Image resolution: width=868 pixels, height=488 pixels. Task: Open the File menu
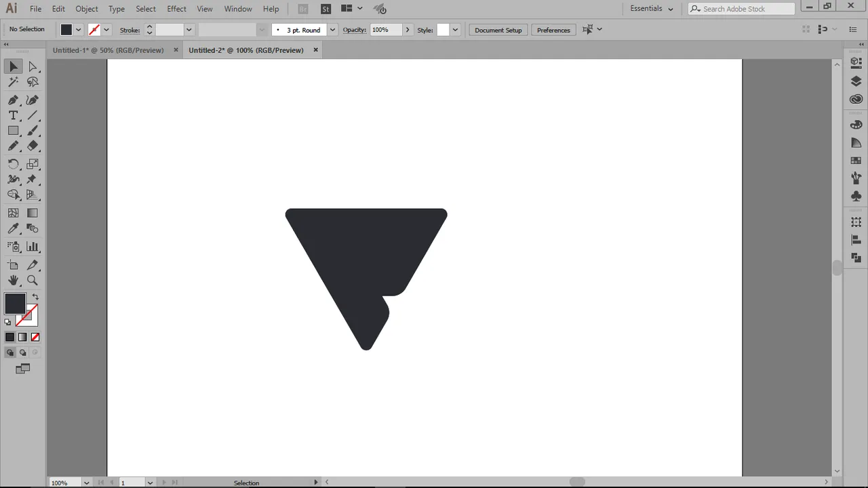click(35, 9)
